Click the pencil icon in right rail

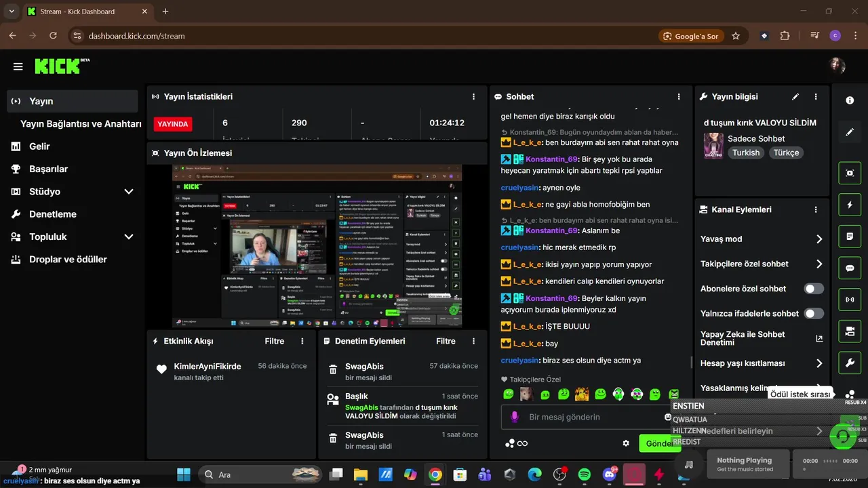point(850,133)
